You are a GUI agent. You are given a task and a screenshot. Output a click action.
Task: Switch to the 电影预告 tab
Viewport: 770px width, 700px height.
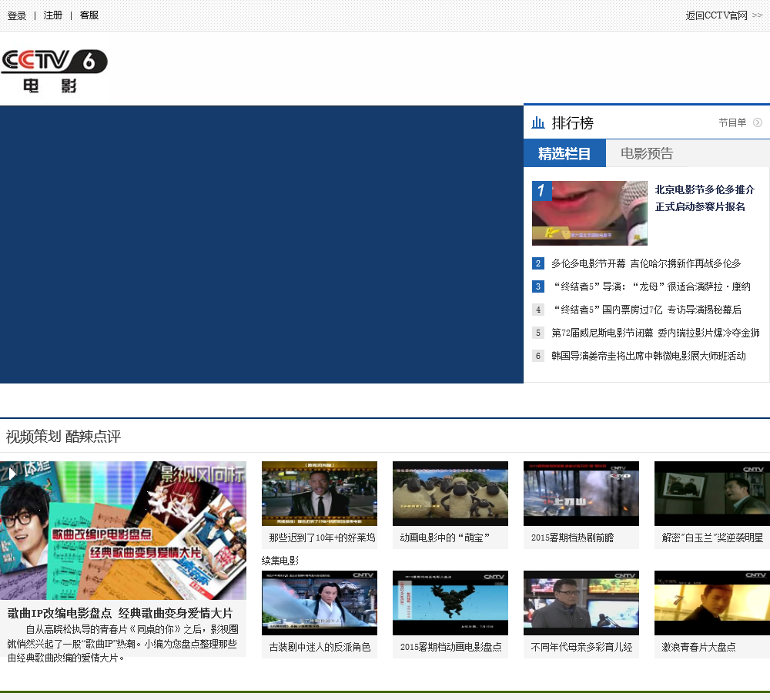[x=647, y=153]
